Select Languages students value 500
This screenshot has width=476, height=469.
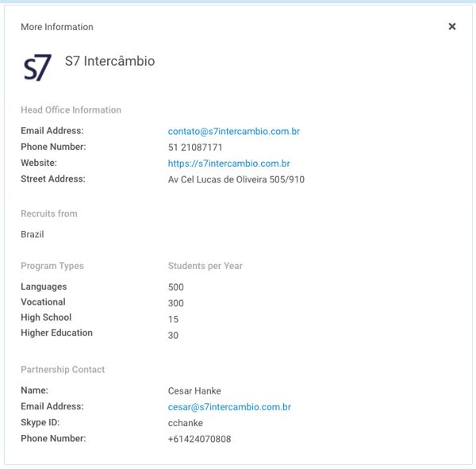176,287
